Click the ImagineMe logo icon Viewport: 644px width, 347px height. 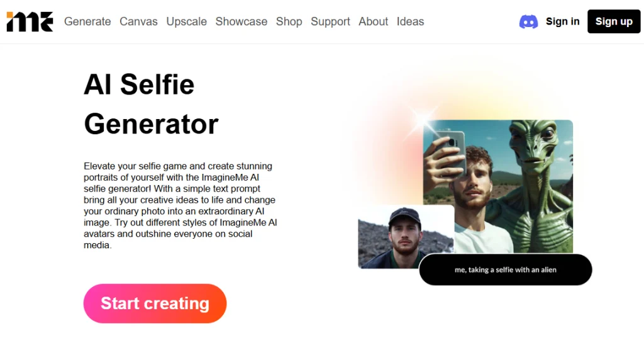click(30, 21)
